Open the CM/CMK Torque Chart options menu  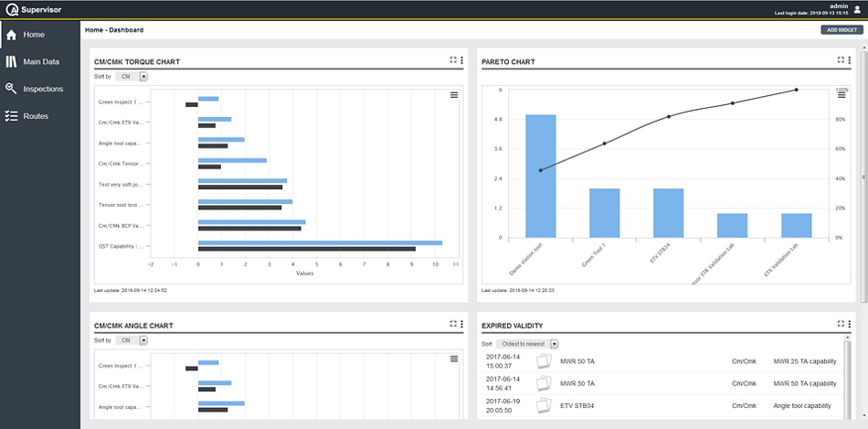(x=462, y=60)
